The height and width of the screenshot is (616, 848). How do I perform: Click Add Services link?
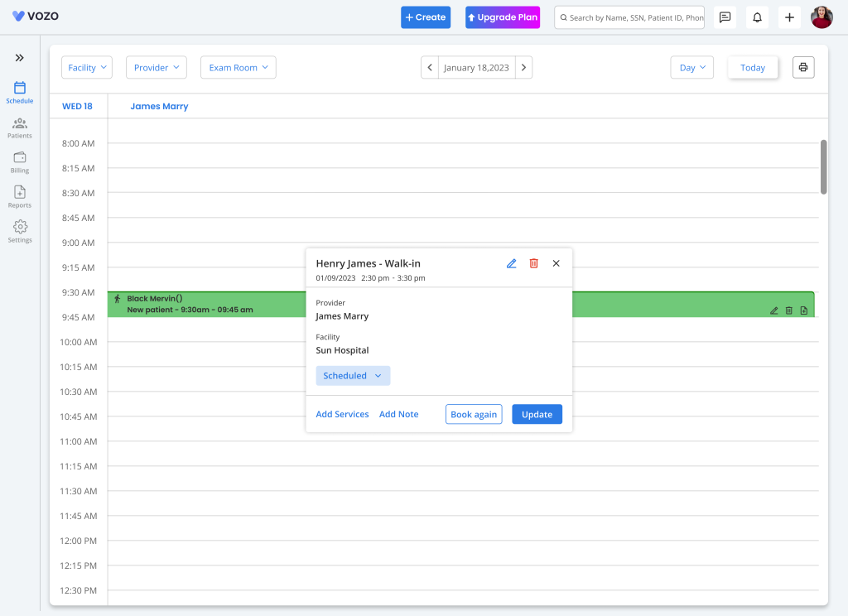342,414
